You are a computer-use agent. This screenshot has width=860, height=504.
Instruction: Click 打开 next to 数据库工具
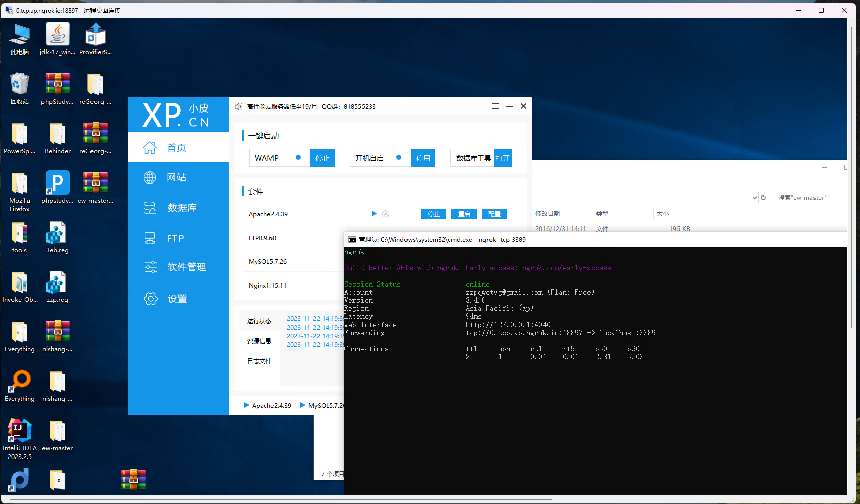503,158
